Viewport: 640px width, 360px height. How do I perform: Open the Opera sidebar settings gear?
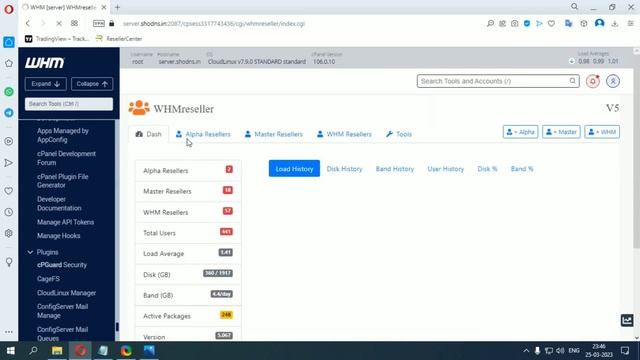coord(9,233)
